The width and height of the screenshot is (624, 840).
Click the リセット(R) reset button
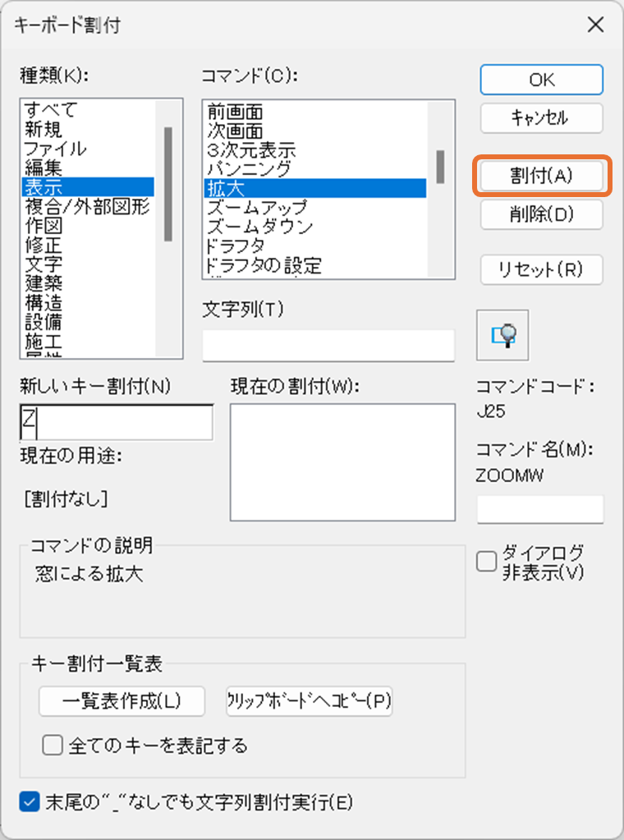pos(541,269)
